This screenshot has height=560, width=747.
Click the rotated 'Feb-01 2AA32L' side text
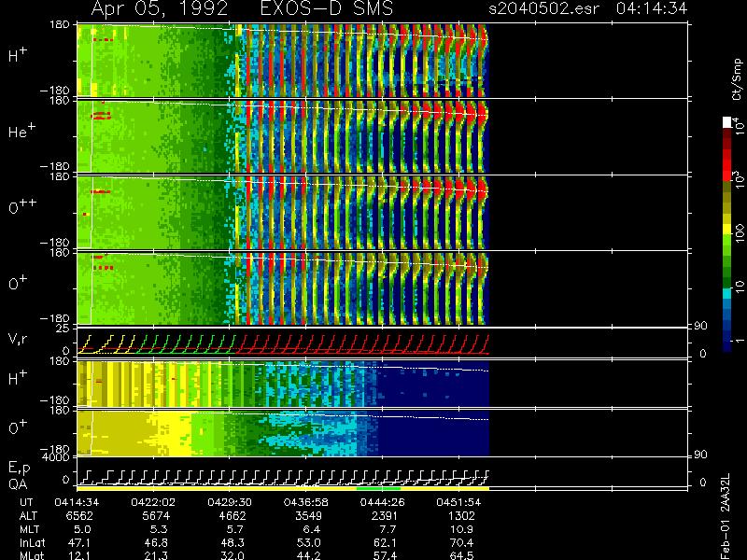[726, 516]
